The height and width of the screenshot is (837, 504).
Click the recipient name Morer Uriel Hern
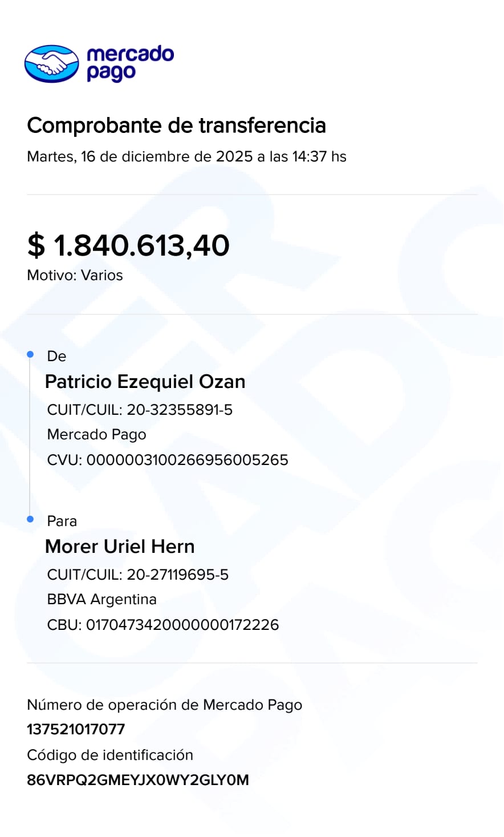pos(120,547)
